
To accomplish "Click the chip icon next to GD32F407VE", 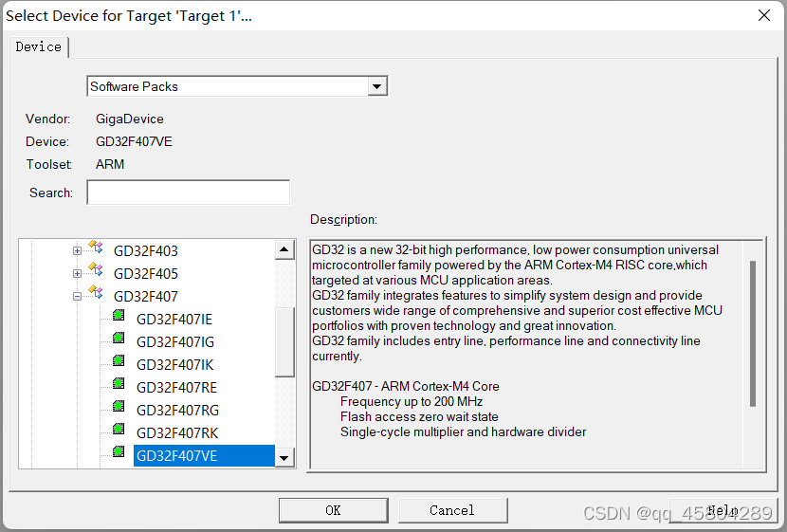I will 119,451.
